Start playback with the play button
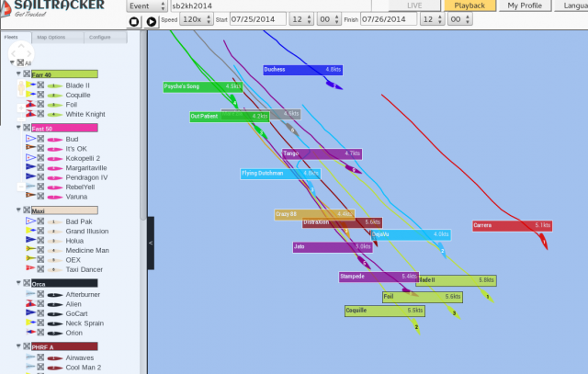588x374 pixels. pyautogui.click(x=152, y=22)
